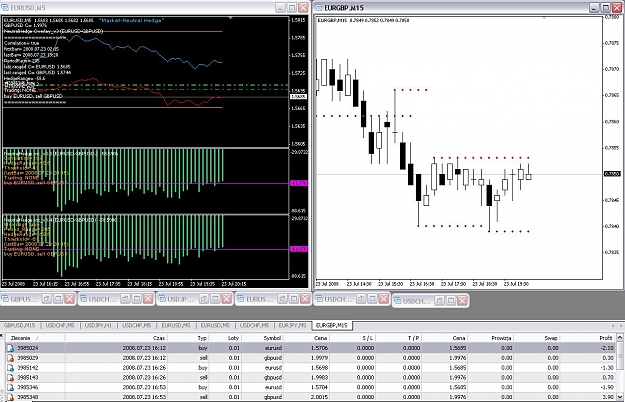Select the order row 3985143
Image resolution: width=625 pixels, height=402 pixels.
(311, 377)
